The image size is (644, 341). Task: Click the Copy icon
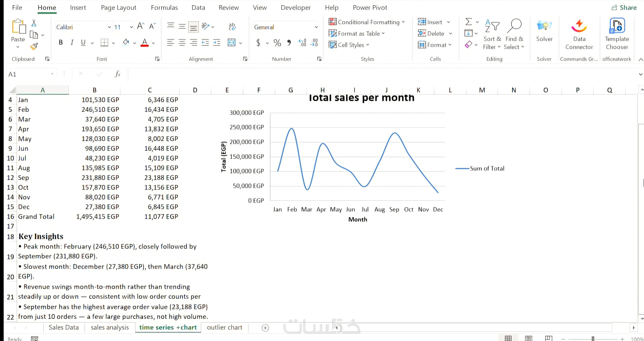(x=34, y=35)
